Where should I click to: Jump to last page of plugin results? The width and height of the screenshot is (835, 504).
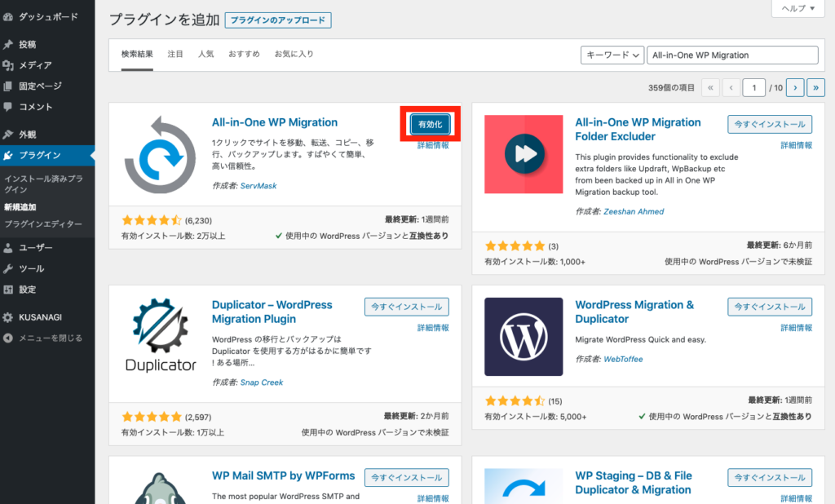815,88
